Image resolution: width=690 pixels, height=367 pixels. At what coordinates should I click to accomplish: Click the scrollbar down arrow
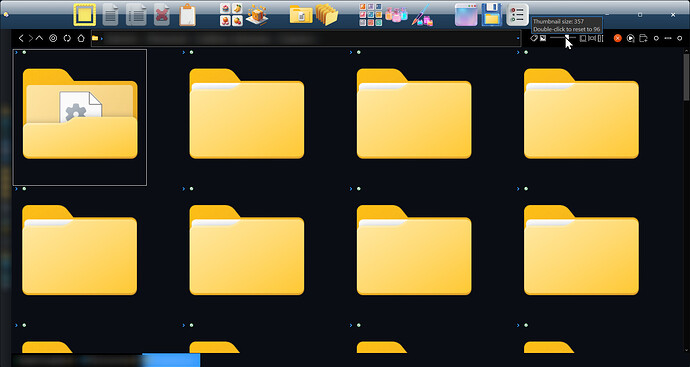pyautogui.click(x=686, y=351)
